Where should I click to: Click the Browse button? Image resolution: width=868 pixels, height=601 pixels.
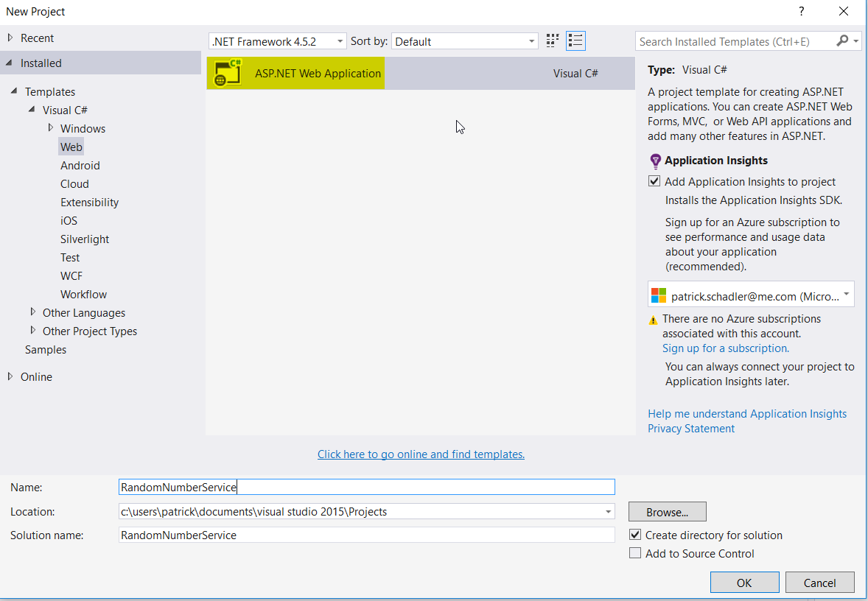[x=667, y=511]
